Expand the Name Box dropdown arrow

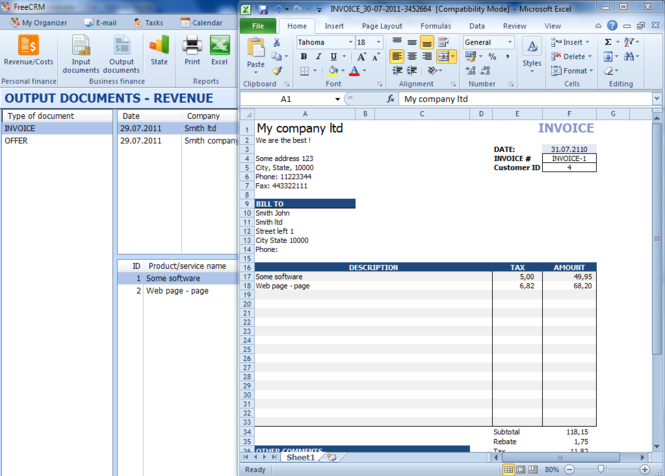click(x=337, y=99)
